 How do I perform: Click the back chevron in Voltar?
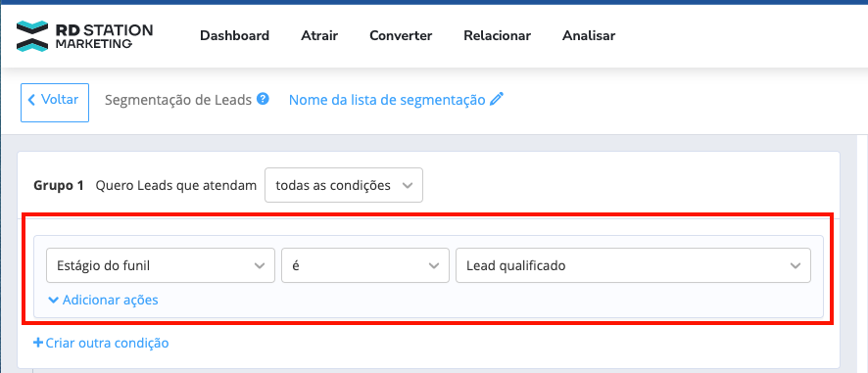coord(31,100)
